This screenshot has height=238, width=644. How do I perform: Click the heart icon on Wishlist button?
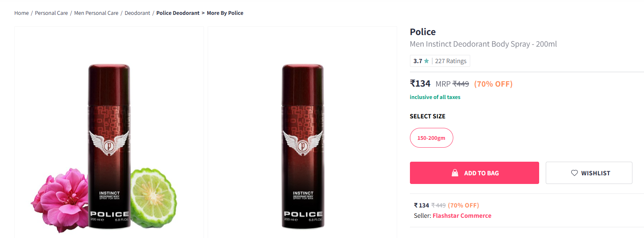[x=574, y=173]
